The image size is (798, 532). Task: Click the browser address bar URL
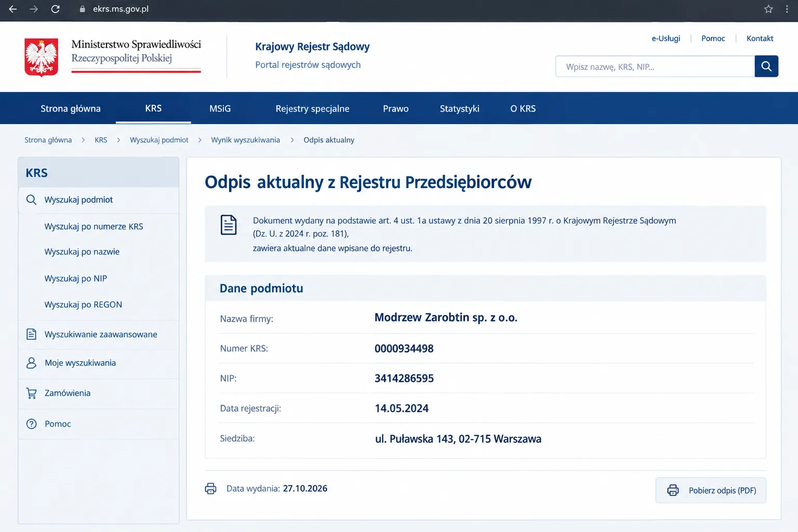(x=121, y=9)
